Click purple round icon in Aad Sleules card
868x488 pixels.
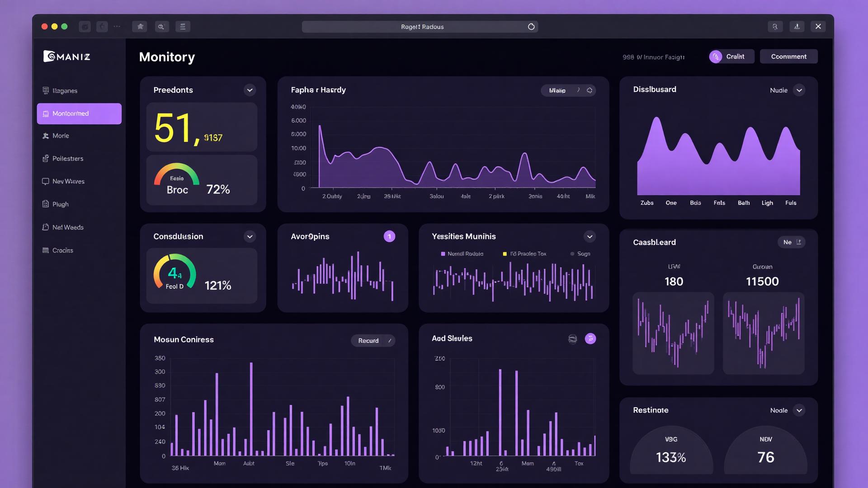(x=590, y=338)
